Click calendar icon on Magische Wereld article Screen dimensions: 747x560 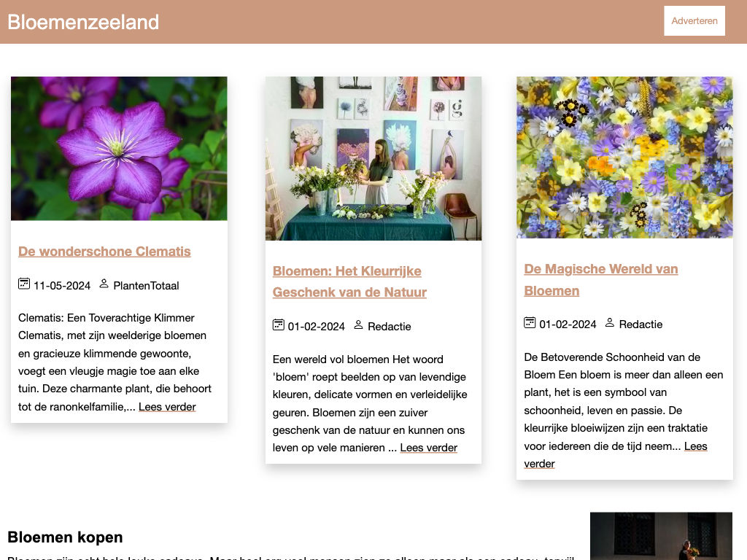pos(530,322)
